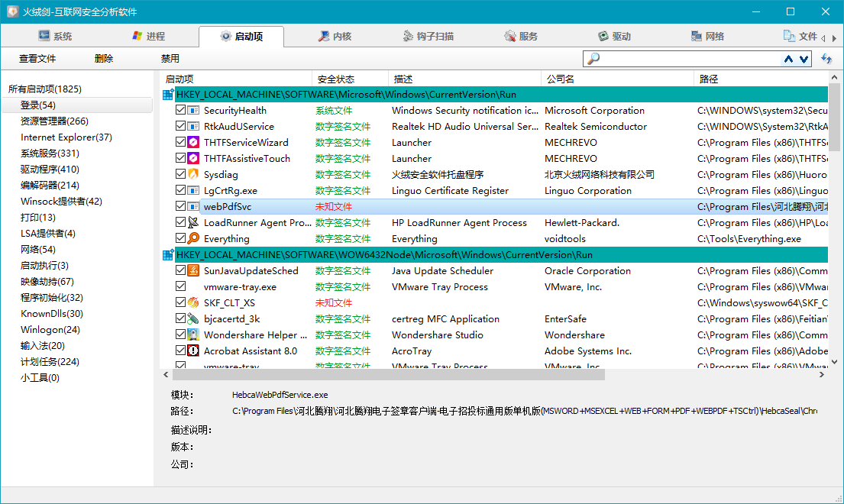844x504 pixels.
Task: Click the search next down arrow
Action: pos(804,59)
